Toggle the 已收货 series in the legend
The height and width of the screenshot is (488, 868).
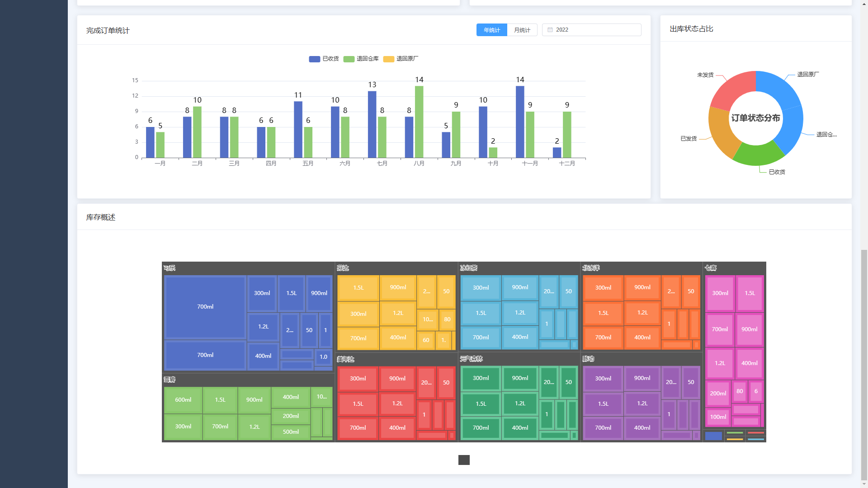click(x=323, y=58)
